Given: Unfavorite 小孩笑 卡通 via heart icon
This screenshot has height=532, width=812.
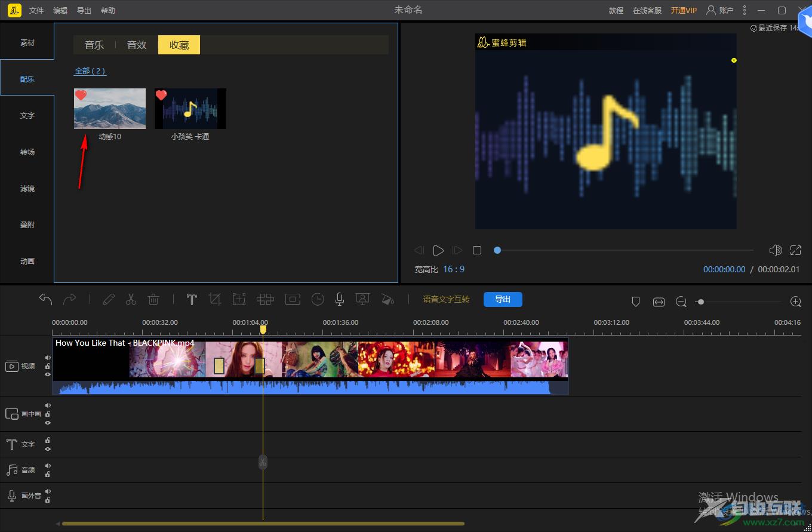Looking at the screenshot, I should click(161, 96).
